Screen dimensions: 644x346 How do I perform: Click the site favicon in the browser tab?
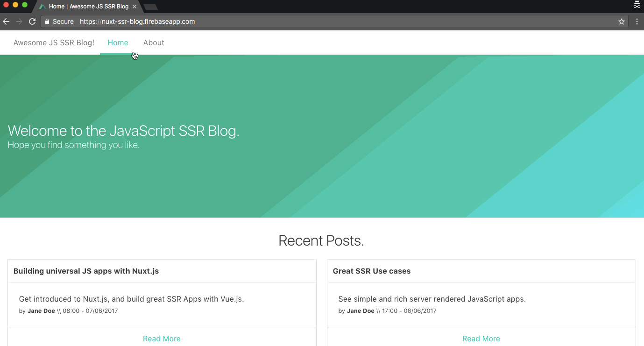(x=42, y=7)
